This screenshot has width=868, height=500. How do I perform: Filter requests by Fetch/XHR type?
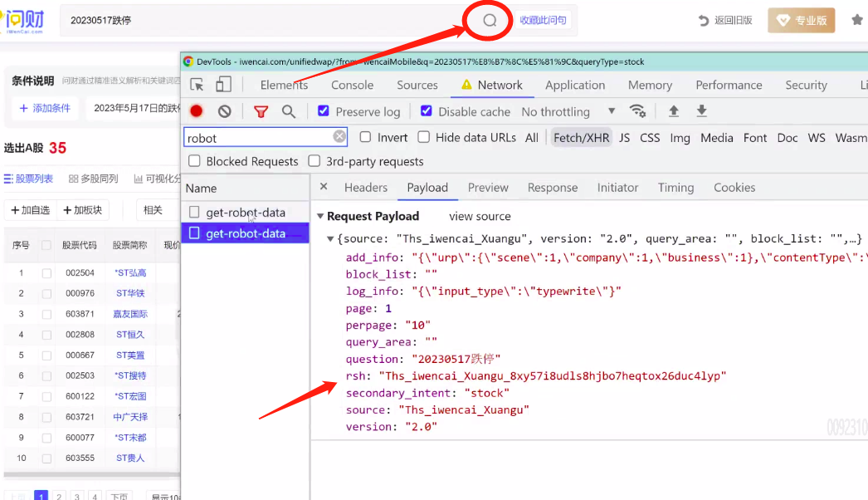click(x=581, y=138)
